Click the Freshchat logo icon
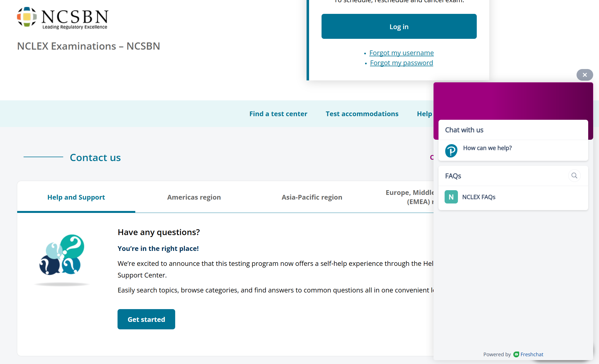Viewport: 599px width, 364px height. click(x=516, y=354)
